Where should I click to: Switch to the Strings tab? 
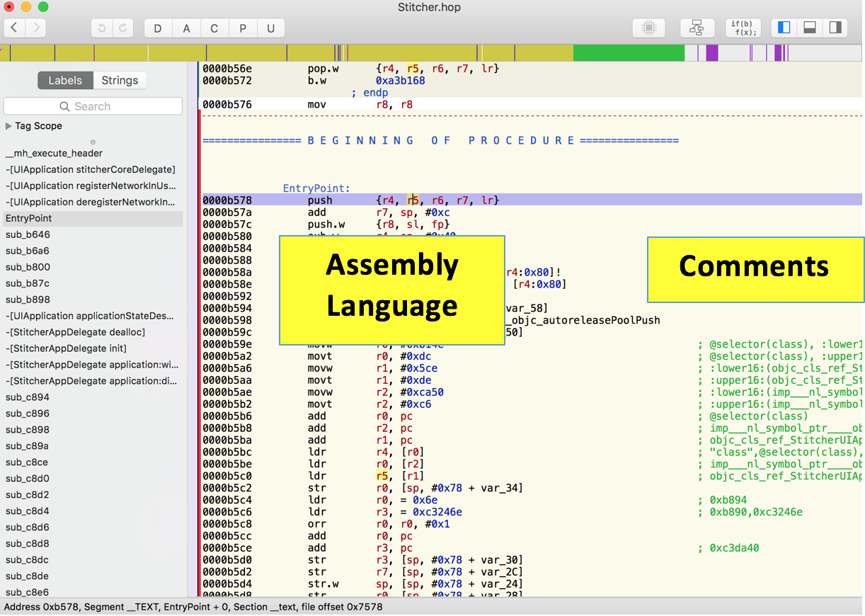click(x=120, y=81)
